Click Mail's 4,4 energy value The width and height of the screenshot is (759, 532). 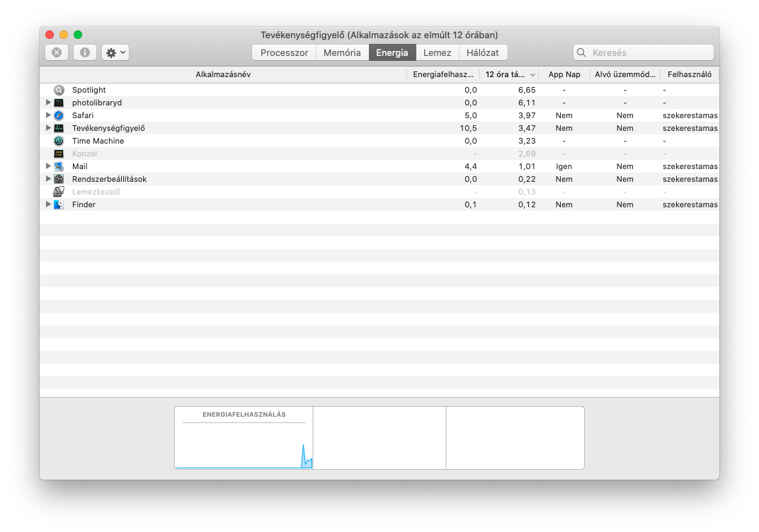tap(471, 166)
